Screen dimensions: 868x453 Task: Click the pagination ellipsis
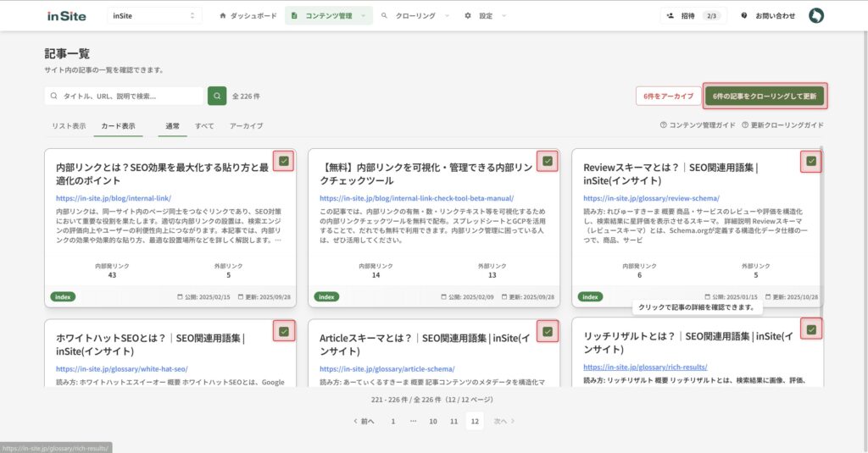(413, 422)
